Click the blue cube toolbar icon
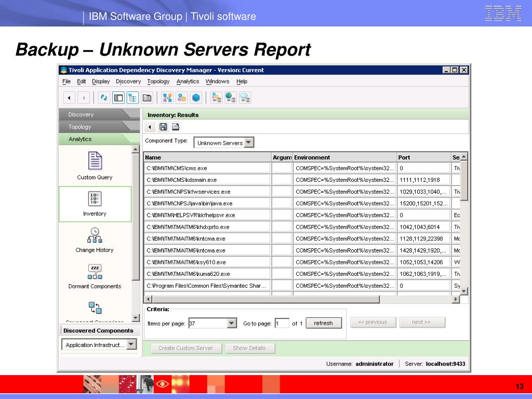The image size is (532, 399). pos(196,98)
